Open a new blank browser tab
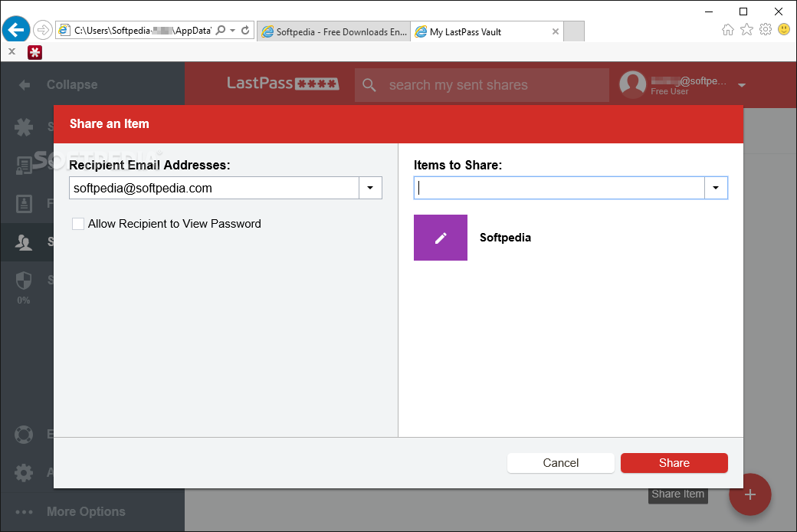797x532 pixels. tap(574, 31)
